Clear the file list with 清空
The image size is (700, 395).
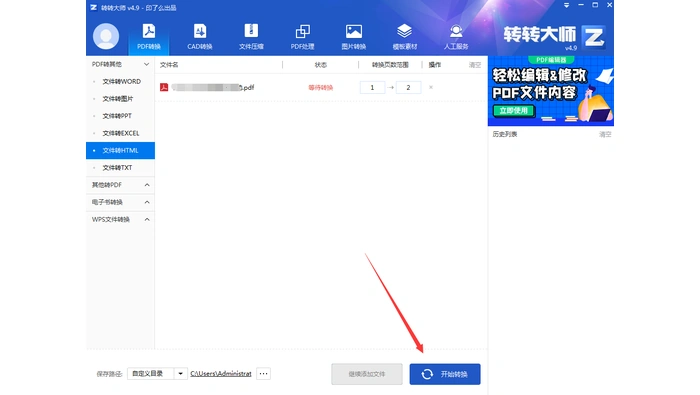pyautogui.click(x=475, y=65)
